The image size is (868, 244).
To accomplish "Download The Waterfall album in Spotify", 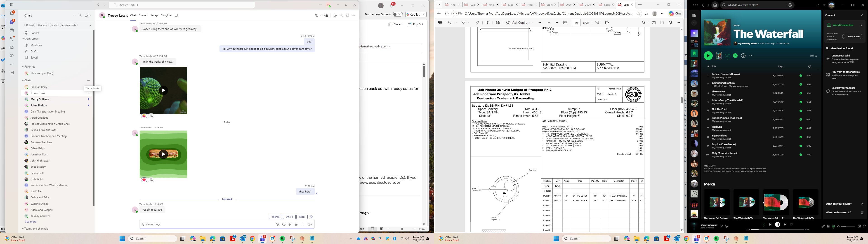I will [x=743, y=56].
